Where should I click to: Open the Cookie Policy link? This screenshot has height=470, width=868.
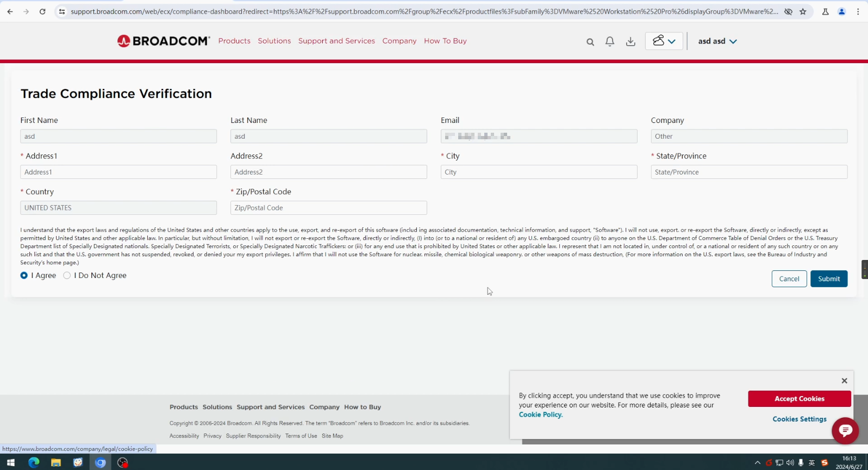(x=540, y=415)
